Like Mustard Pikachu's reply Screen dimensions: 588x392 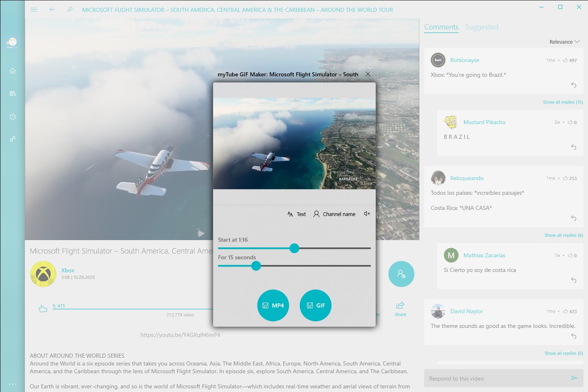click(x=572, y=122)
